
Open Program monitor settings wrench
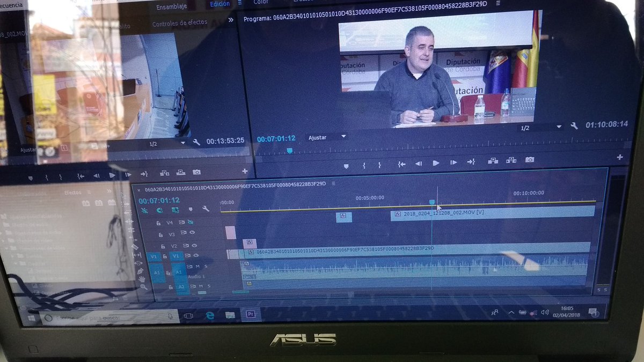[574, 125]
